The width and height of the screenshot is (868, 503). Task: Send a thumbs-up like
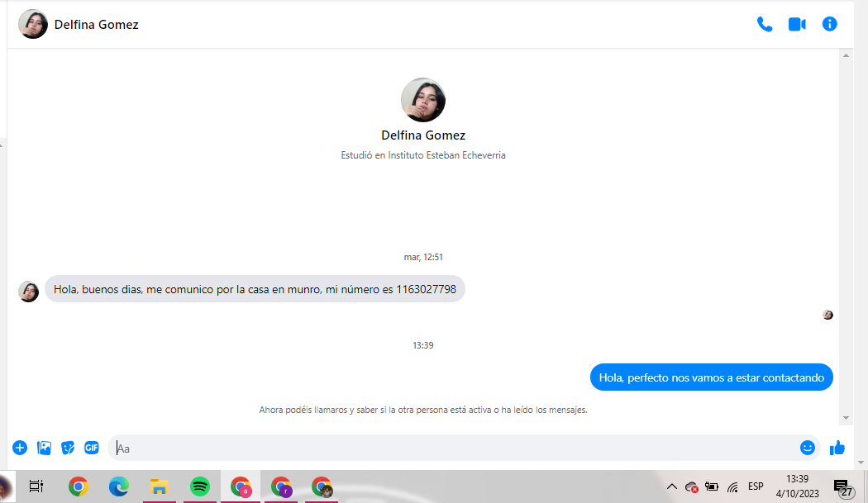(837, 448)
